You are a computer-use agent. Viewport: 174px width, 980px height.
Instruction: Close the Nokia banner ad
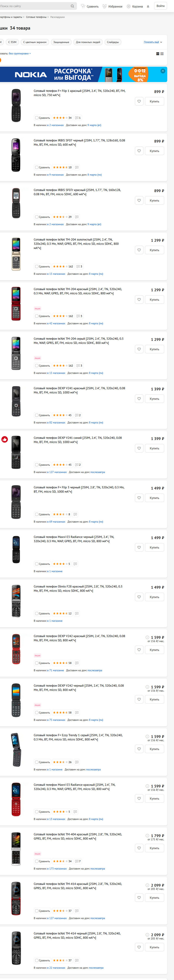(163, 71)
